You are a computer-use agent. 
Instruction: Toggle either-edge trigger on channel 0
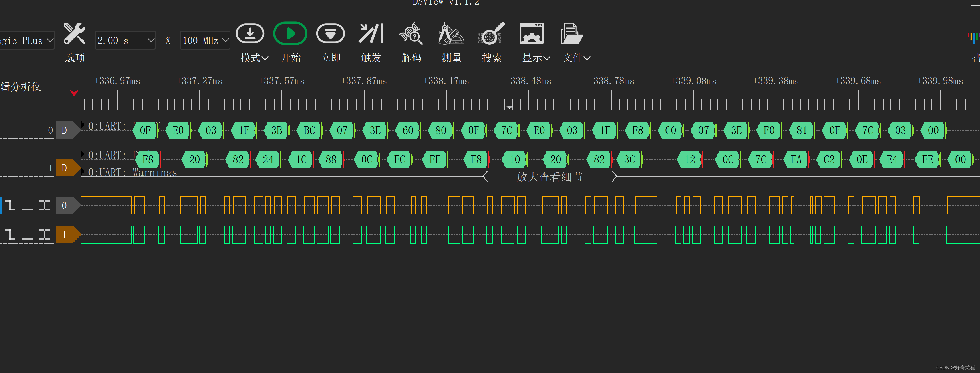tap(45, 206)
